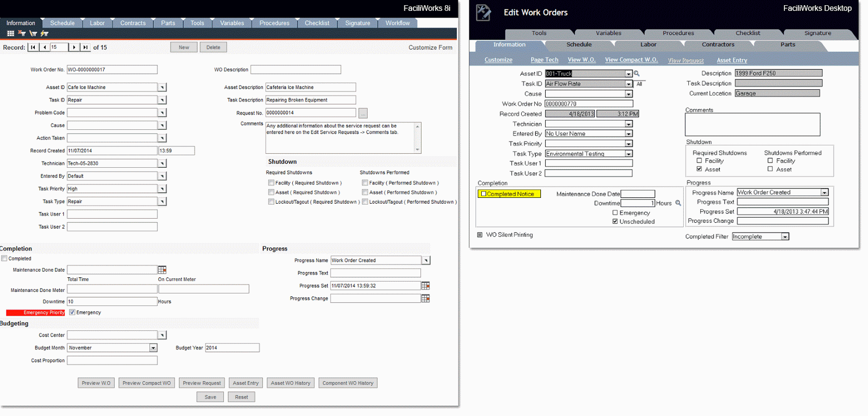Open calendar picker beside Progress Change
The width and height of the screenshot is (868, 416).
426,298
